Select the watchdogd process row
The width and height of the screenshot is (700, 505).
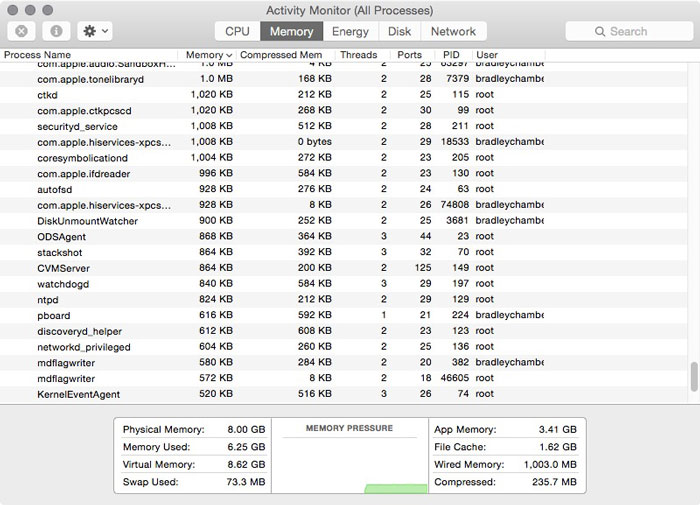(343, 284)
